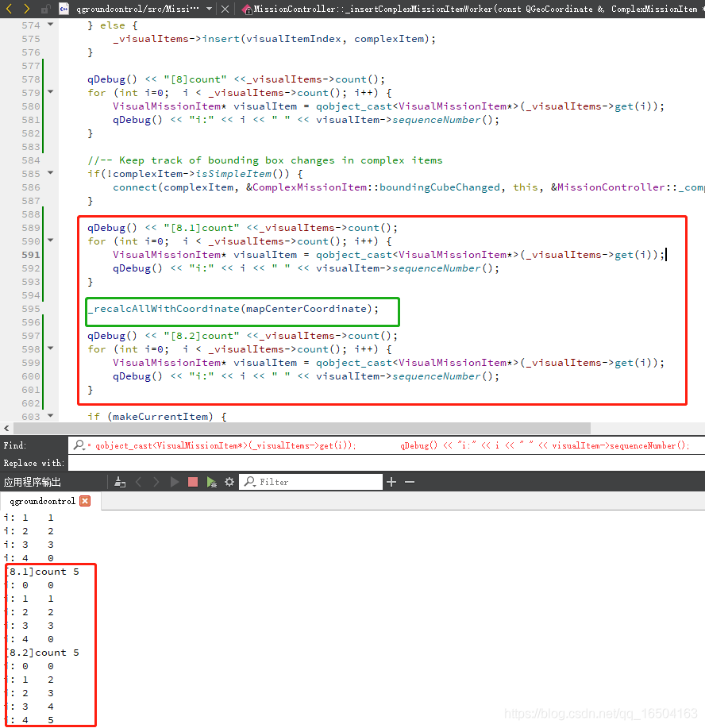The image size is (705, 728).
Task: Click the Filter field's magnifier icon
Action: [250, 482]
